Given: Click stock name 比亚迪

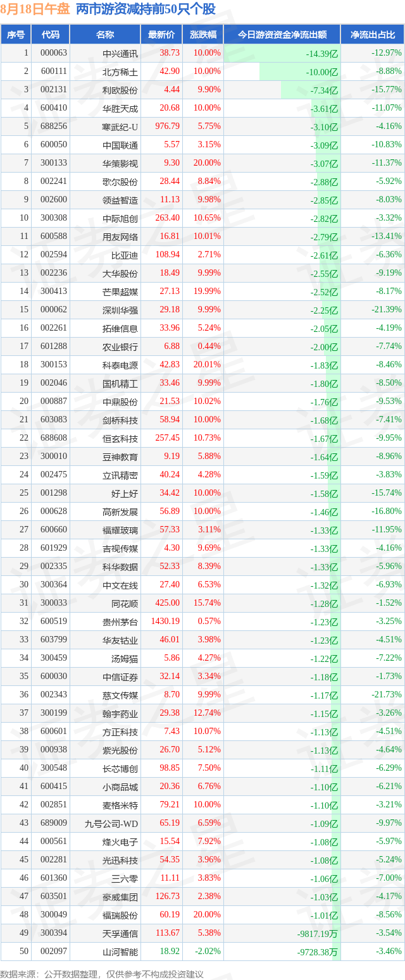Looking at the screenshot, I should click(x=125, y=255).
